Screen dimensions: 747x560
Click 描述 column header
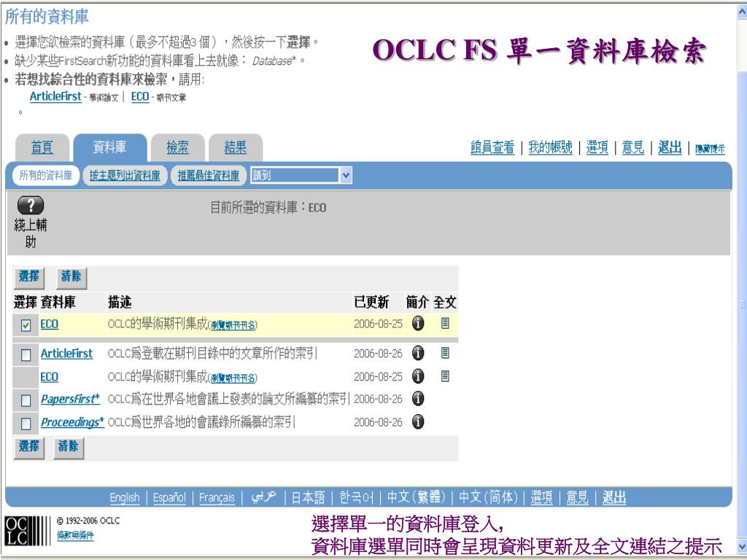[x=120, y=303]
